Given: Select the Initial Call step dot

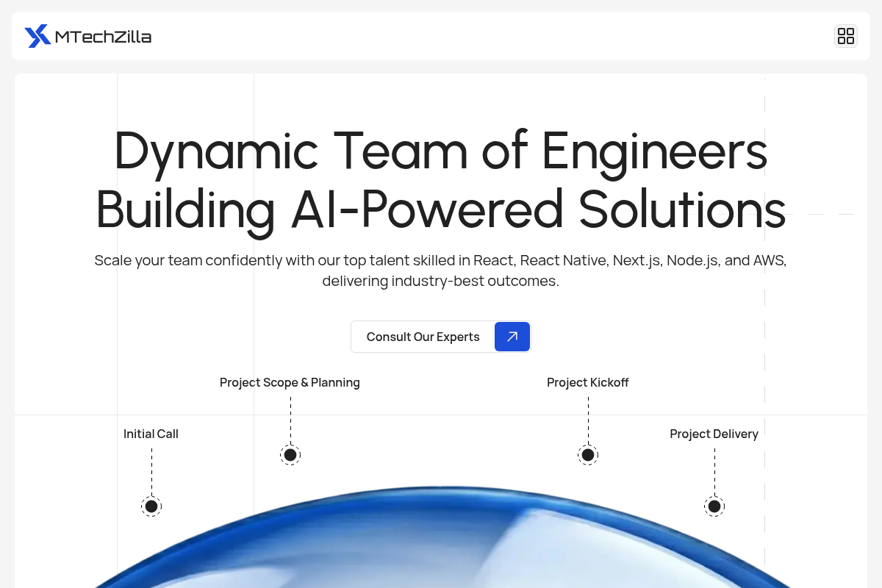Looking at the screenshot, I should [x=151, y=506].
